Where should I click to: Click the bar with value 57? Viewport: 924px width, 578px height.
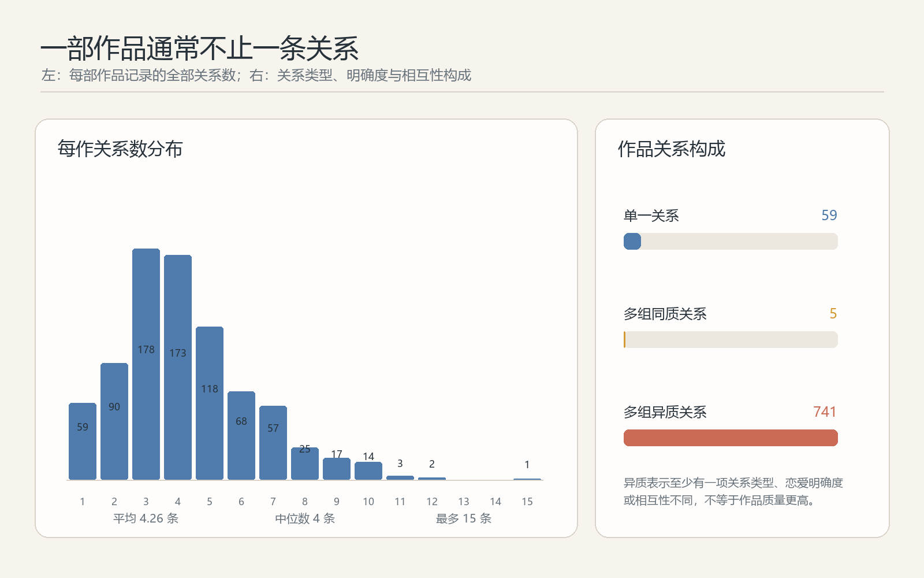tap(273, 443)
